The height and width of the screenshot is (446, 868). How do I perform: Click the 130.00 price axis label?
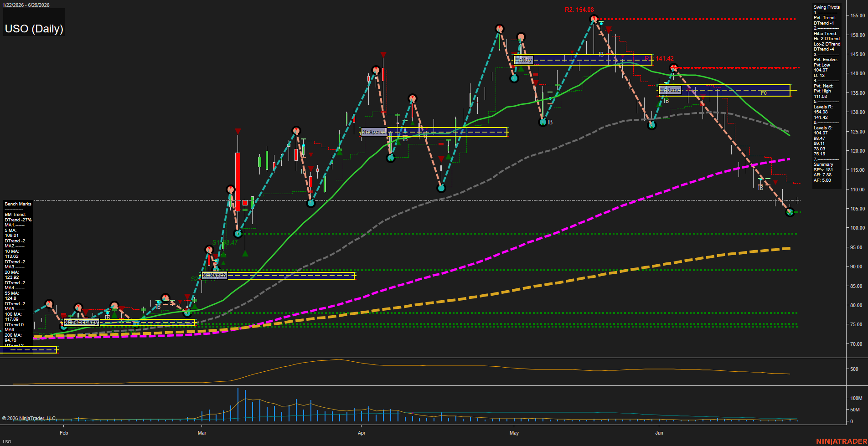858,112
